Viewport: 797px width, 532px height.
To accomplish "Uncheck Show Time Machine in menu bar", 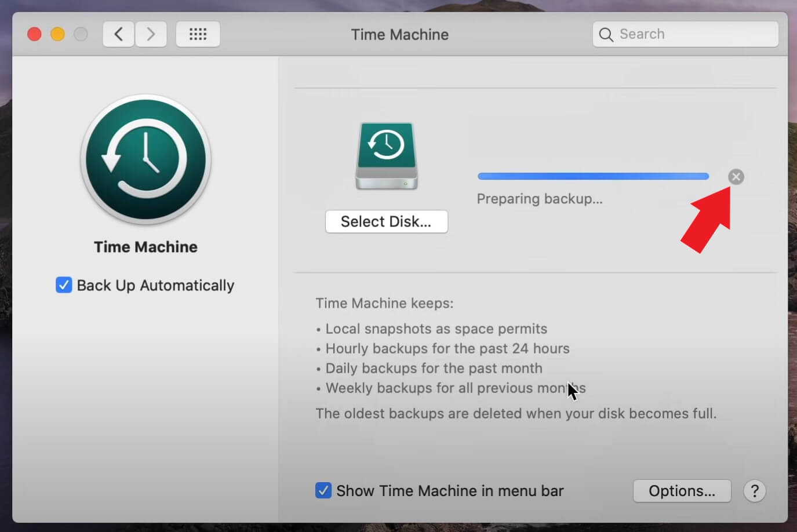I will pos(323,490).
